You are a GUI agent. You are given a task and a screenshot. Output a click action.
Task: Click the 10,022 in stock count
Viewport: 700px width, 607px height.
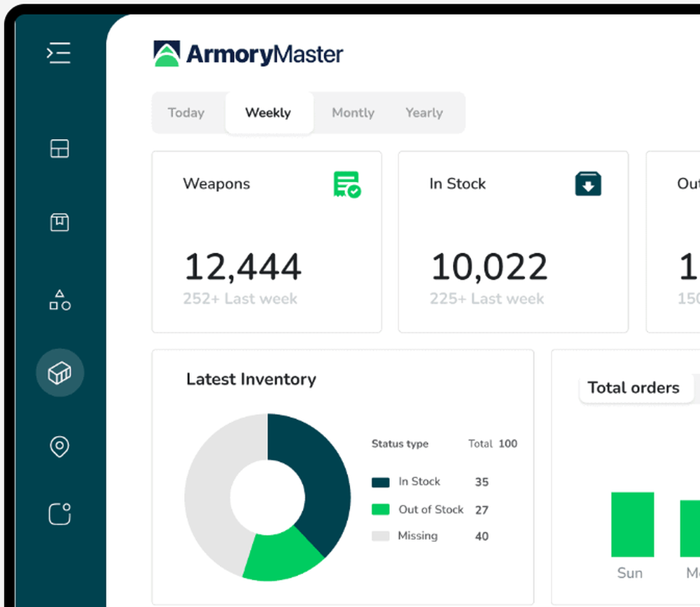tap(489, 267)
